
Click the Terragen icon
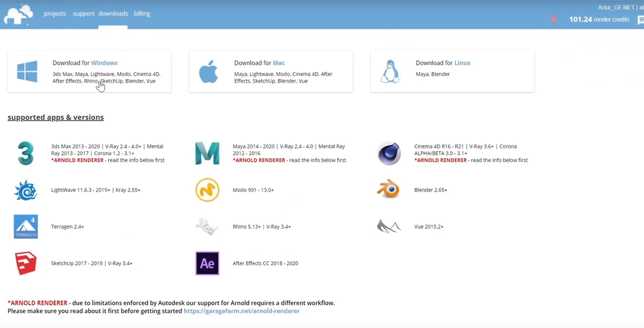point(26,226)
